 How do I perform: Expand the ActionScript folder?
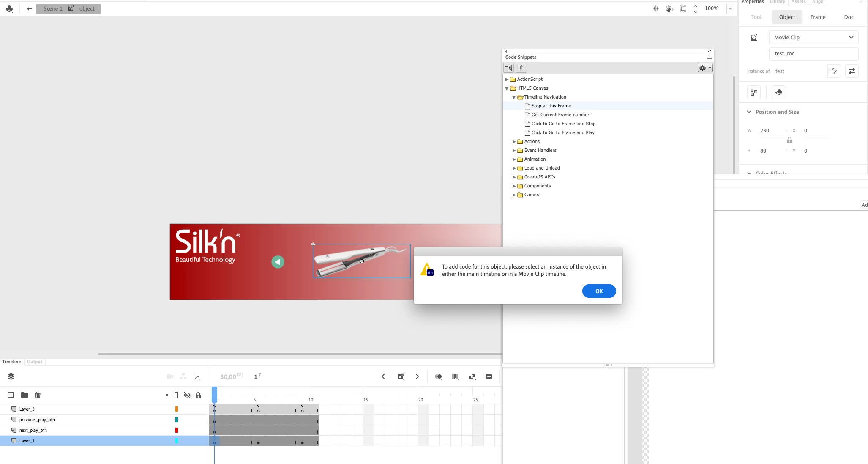[x=507, y=79]
